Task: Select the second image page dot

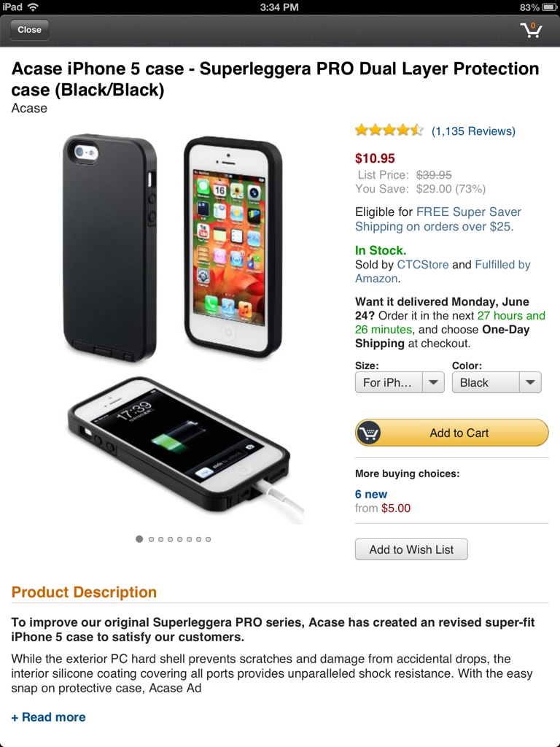Action: pos(151,539)
